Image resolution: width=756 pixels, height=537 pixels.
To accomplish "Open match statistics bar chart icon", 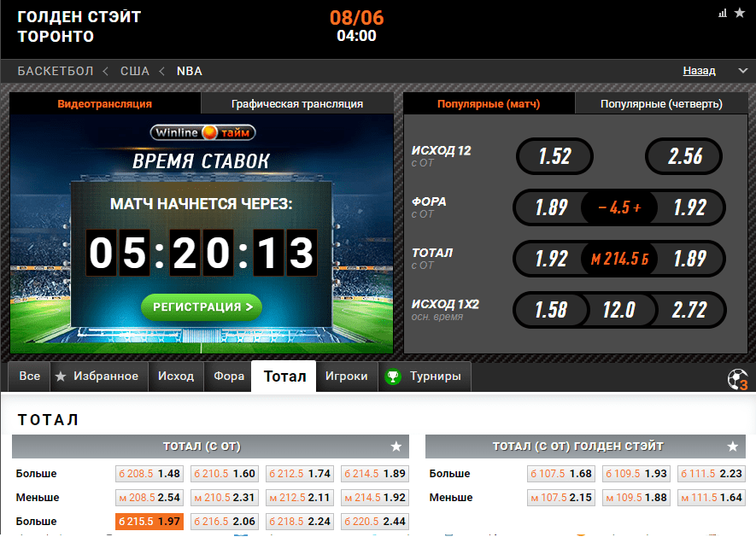I will (x=722, y=13).
